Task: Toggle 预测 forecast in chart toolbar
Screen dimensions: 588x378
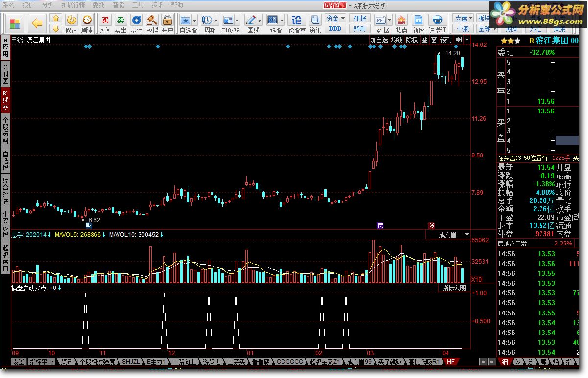Action: 446,40
